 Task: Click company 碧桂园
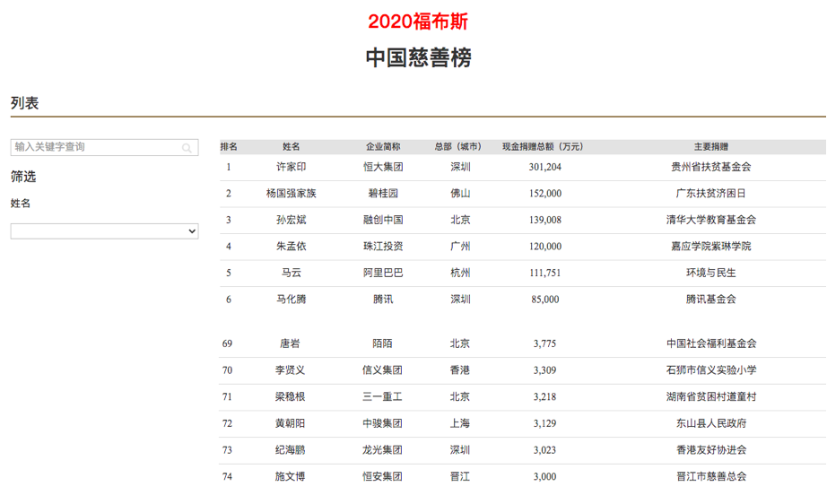click(x=383, y=194)
